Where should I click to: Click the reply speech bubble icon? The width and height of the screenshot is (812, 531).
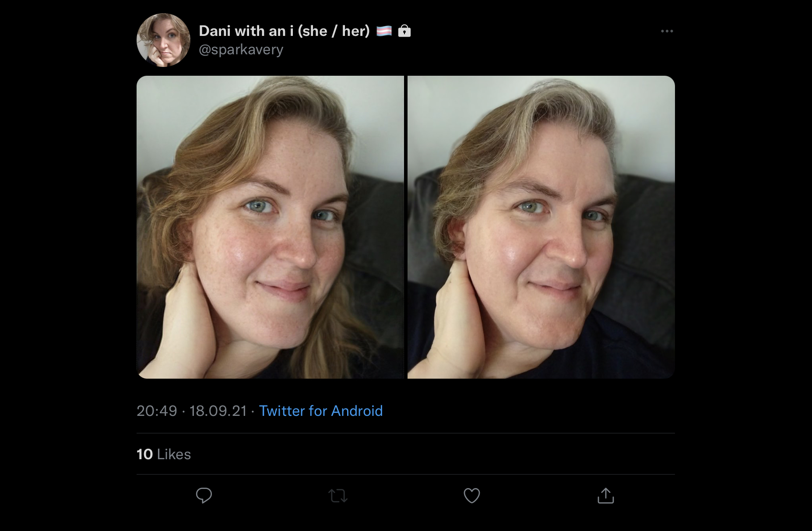204,496
